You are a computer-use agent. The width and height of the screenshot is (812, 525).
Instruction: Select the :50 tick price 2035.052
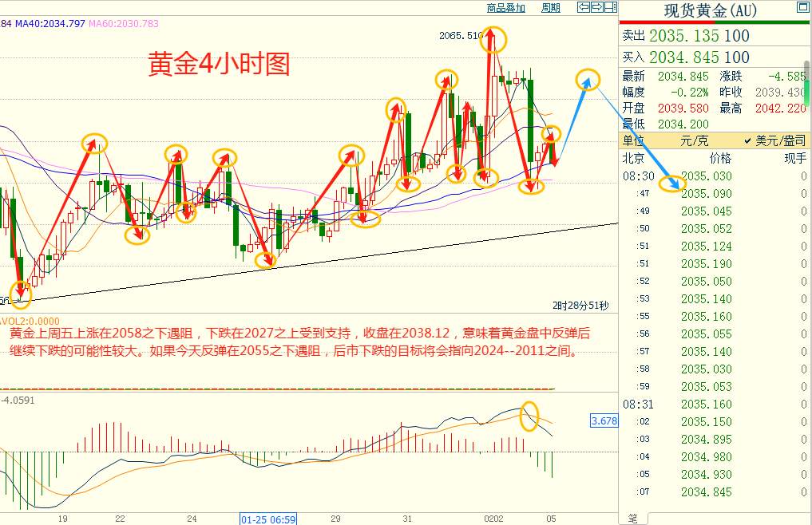tap(707, 229)
